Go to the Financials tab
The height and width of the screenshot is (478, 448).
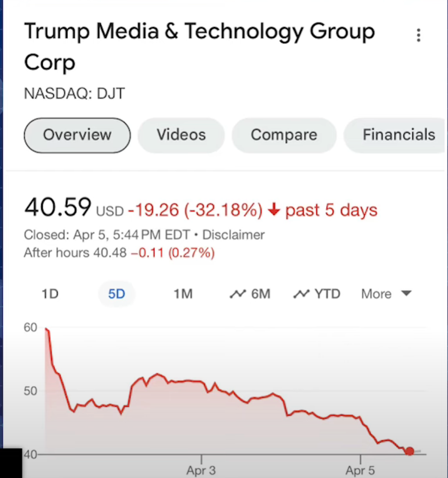[x=398, y=135]
